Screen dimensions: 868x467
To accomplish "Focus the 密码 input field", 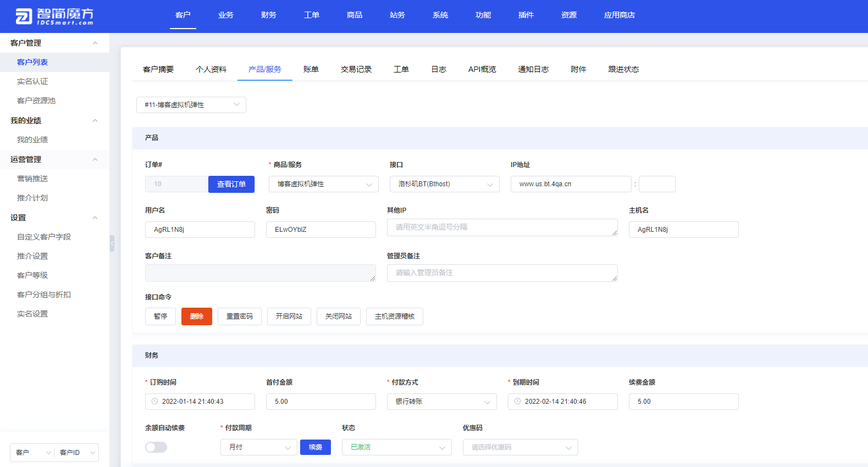I will pyautogui.click(x=321, y=230).
